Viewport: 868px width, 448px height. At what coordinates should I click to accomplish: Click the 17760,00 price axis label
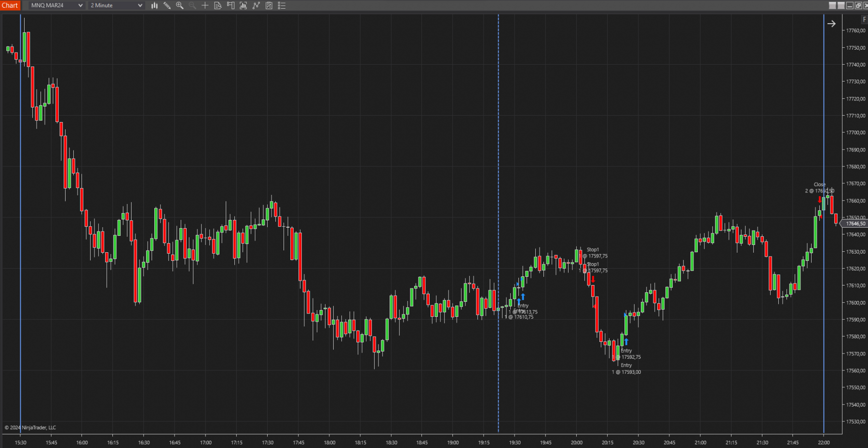pyautogui.click(x=855, y=30)
